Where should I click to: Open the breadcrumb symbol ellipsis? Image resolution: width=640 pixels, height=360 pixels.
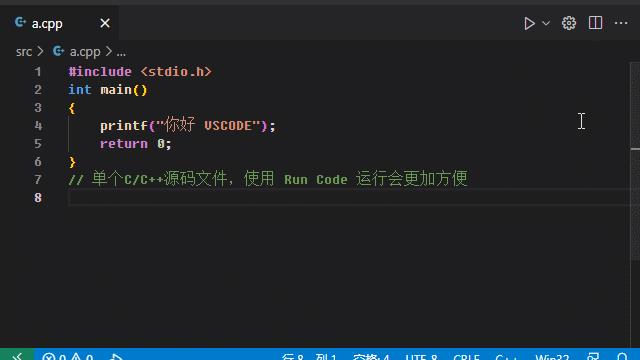click(121, 53)
